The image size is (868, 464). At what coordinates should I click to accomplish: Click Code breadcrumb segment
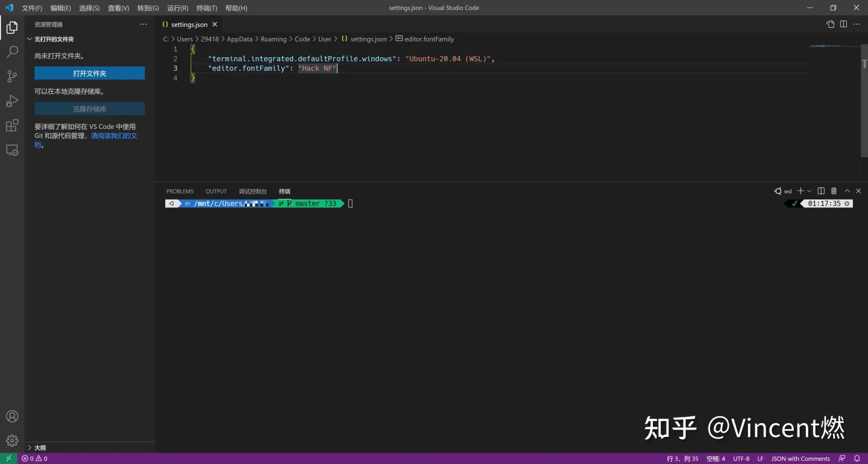pos(302,39)
